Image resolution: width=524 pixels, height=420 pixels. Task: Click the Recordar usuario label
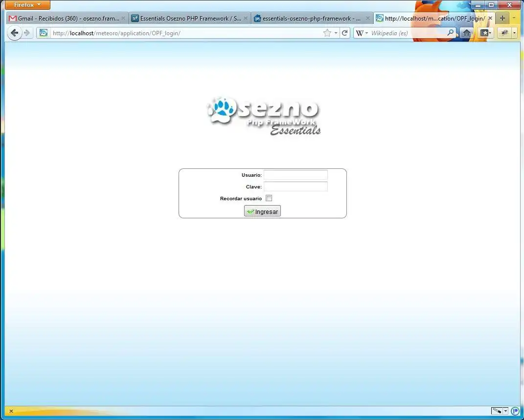coord(241,198)
